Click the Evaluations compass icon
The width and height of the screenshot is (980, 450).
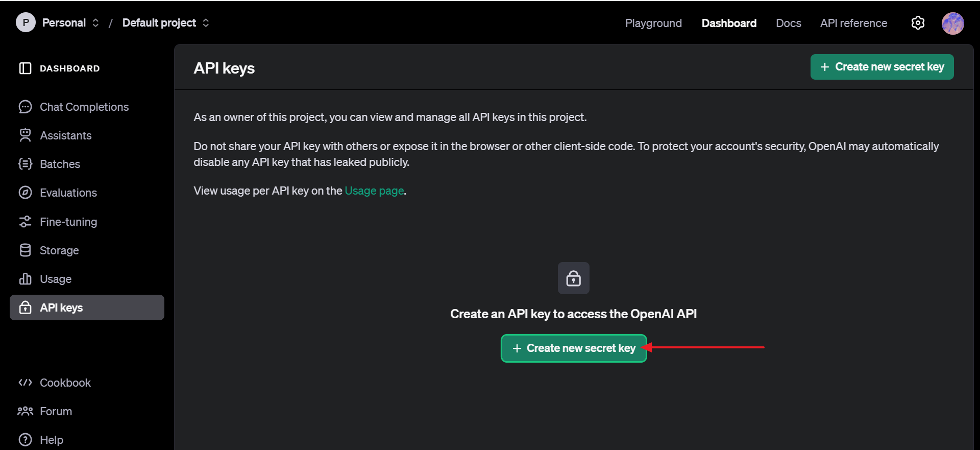click(25, 193)
